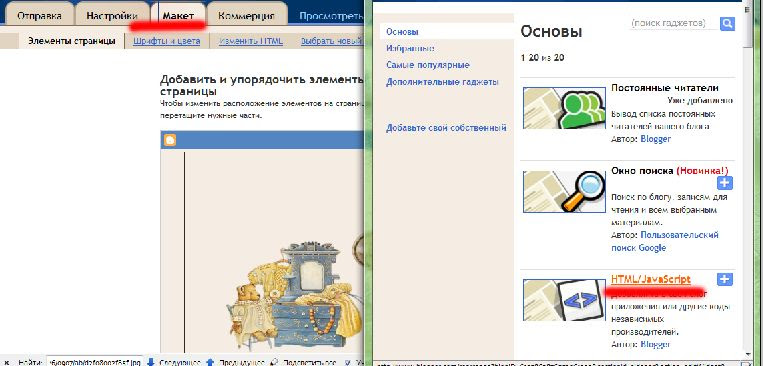Add the HTML/JavaScript gadget with plus icon

click(x=725, y=279)
